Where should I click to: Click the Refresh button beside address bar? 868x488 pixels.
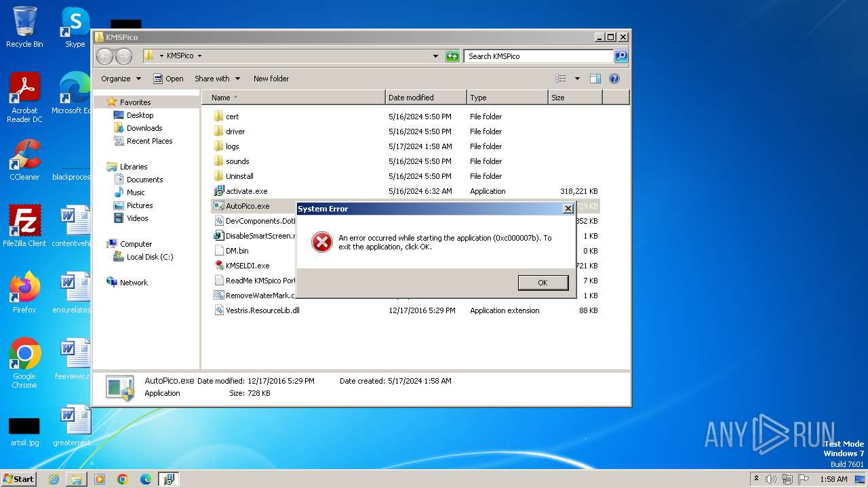pos(452,56)
